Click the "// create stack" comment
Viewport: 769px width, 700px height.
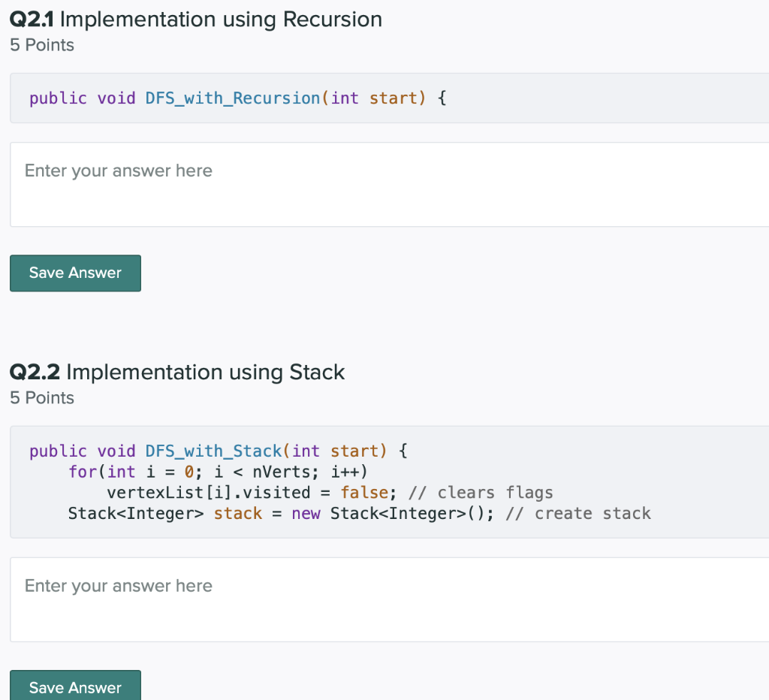578,514
